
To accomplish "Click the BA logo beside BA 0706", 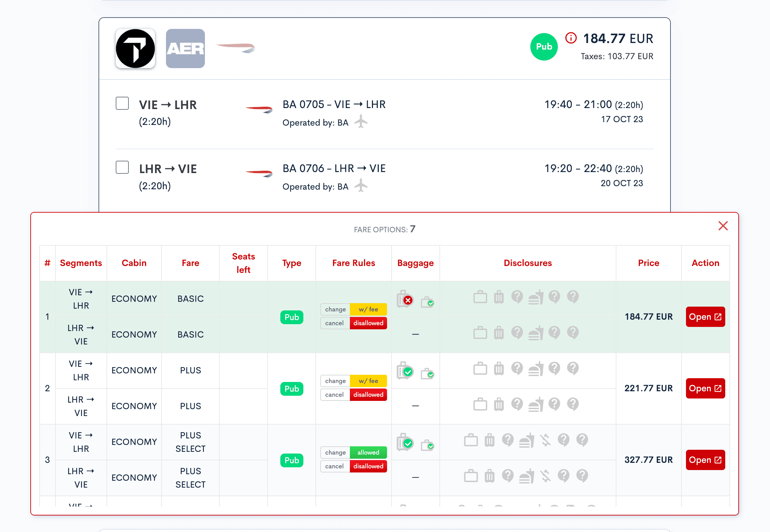I will 259,173.
